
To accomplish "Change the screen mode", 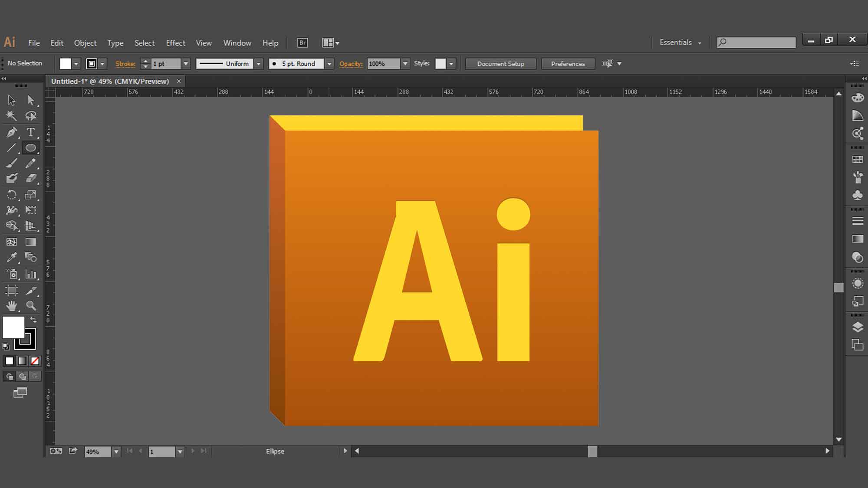I will [x=20, y=393].
